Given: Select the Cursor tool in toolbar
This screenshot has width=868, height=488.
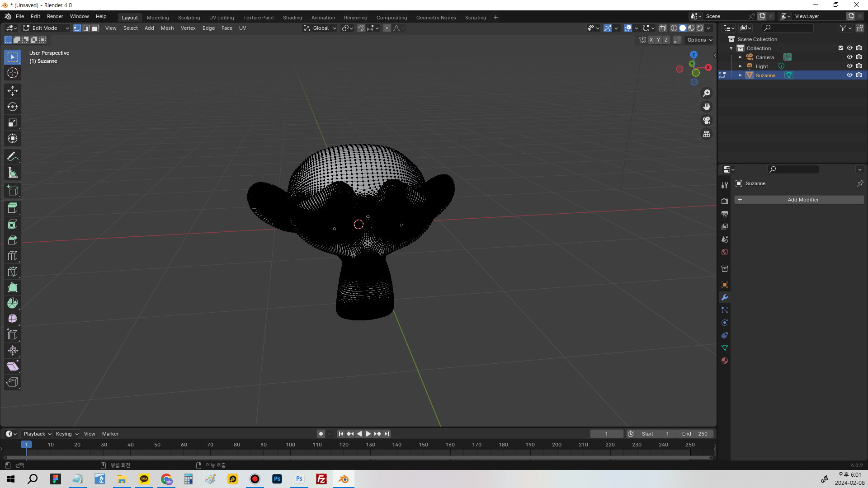Looking at the screenshot, I should (x=13, y=73).
